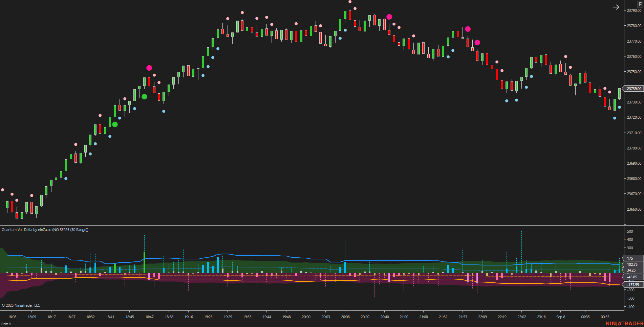Click the green buy dot below the 18:45 candles
644x327 pixels.
(x=145, y=97)
